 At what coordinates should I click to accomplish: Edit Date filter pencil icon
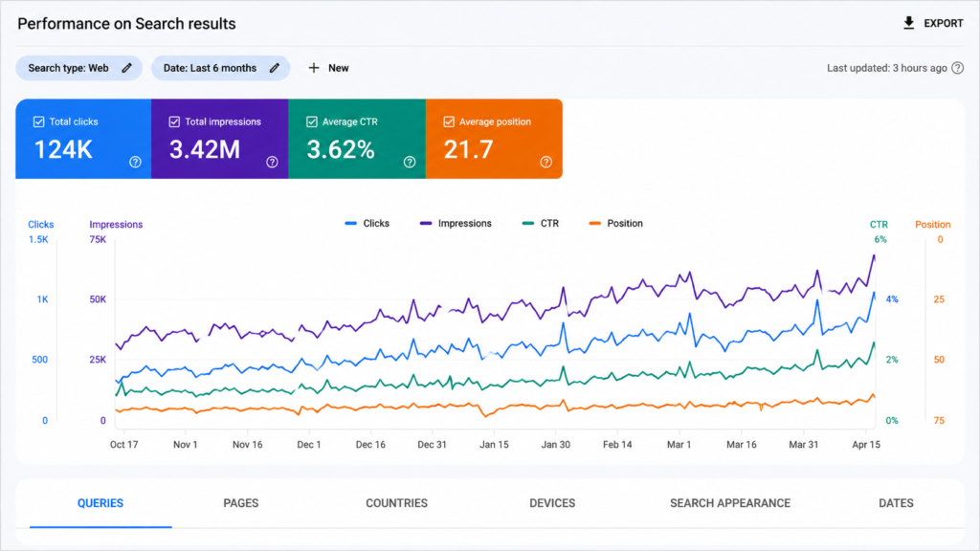click(x=275, y=68)
